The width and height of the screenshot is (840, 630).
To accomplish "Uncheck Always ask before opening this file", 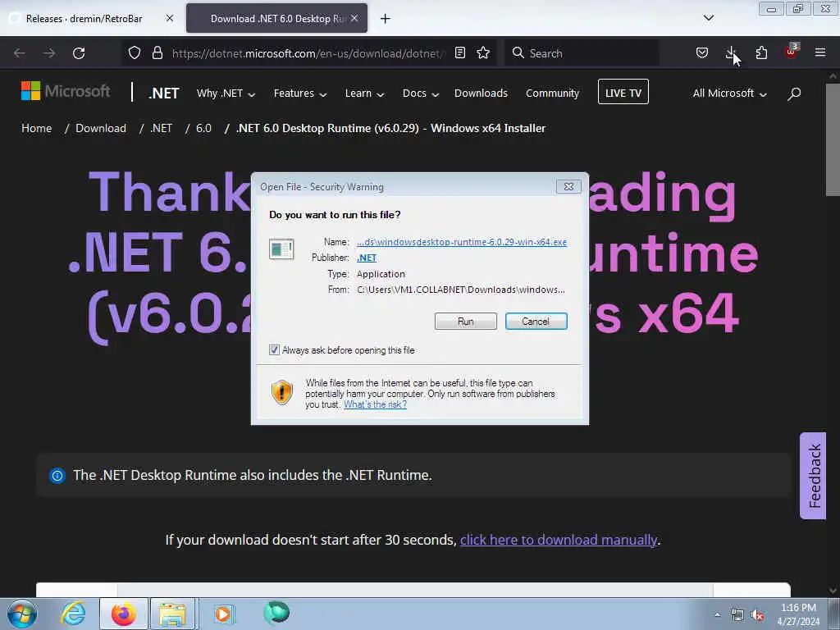I will (x=274, y=349).
